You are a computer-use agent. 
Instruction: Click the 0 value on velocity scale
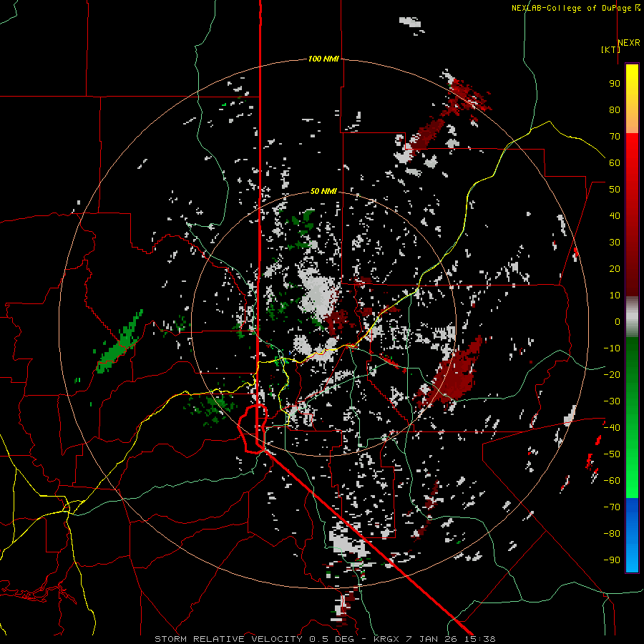pos(618,321)
